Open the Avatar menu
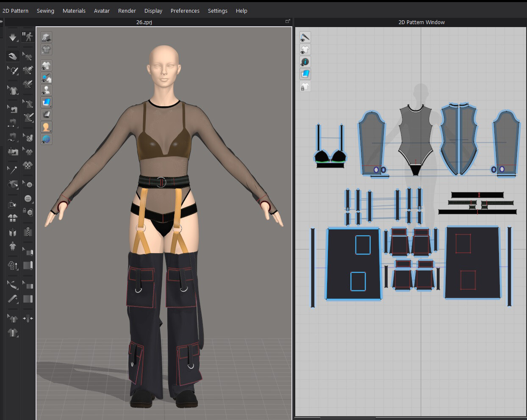Image resolution: width=527 pixels, height=420 pixels. [x=102, y=11]
